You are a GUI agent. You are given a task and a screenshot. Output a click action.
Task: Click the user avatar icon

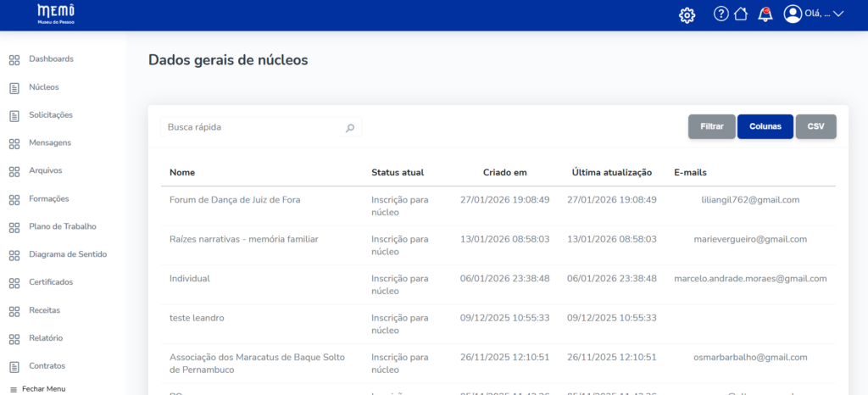[x=793, y=14]
